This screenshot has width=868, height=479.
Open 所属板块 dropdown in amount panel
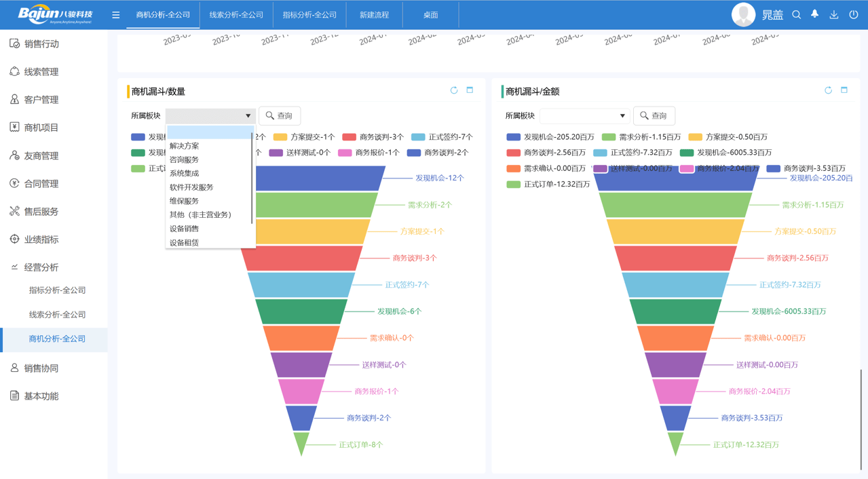[584, 116]
